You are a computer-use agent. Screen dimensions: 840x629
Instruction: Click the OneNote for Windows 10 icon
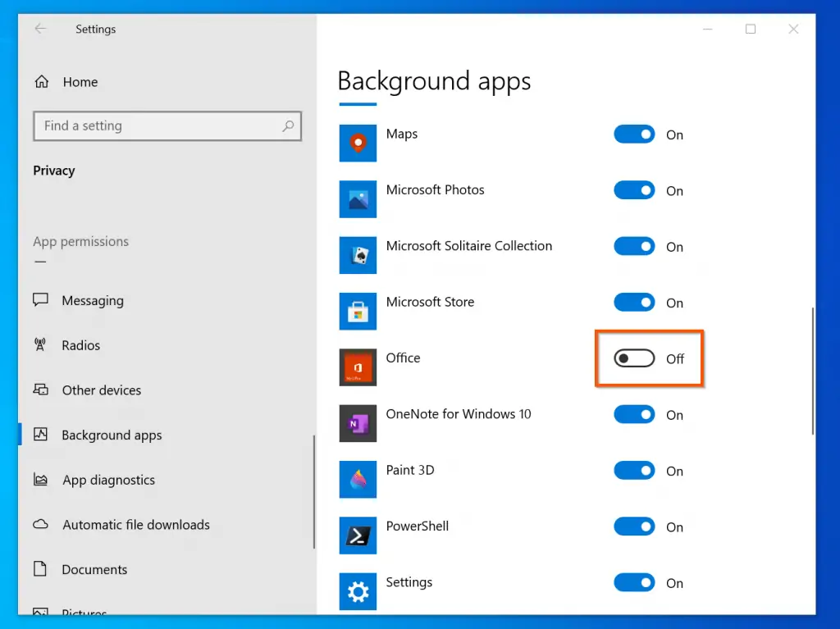pos(358,423)
